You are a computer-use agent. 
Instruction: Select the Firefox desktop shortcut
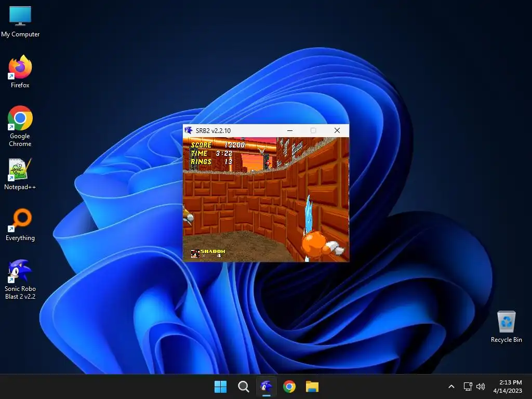(x=20, y=72)
